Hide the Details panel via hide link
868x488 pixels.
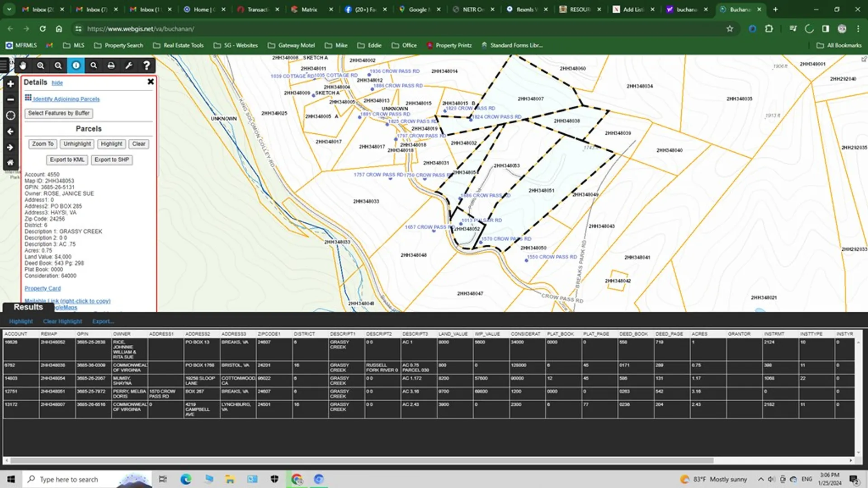tap(57, 83)
